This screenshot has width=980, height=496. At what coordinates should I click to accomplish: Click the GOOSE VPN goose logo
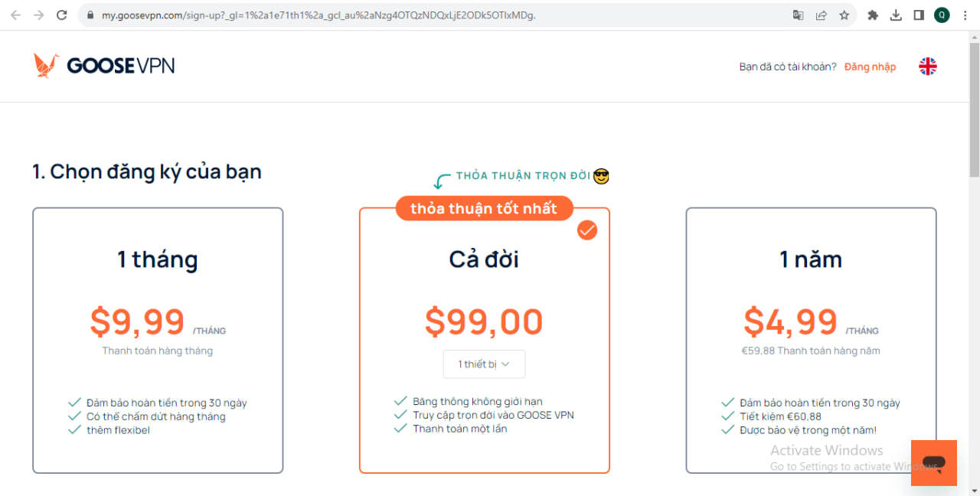coord(46,65)
